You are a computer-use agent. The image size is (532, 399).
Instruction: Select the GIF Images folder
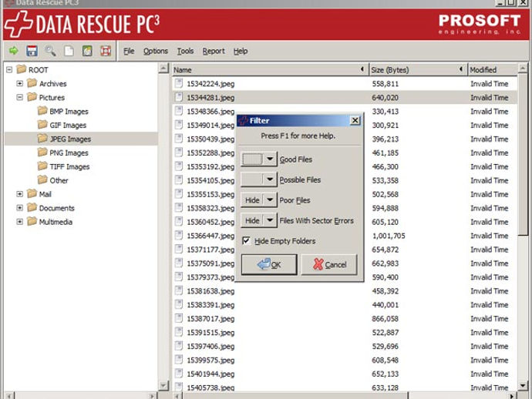click(x=68, y=125)
